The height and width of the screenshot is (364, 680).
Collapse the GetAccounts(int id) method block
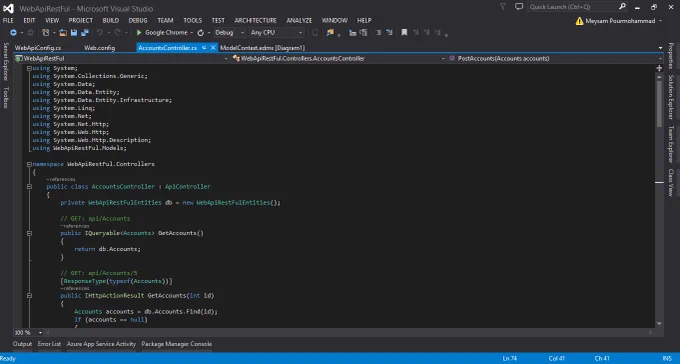point(29,295)
